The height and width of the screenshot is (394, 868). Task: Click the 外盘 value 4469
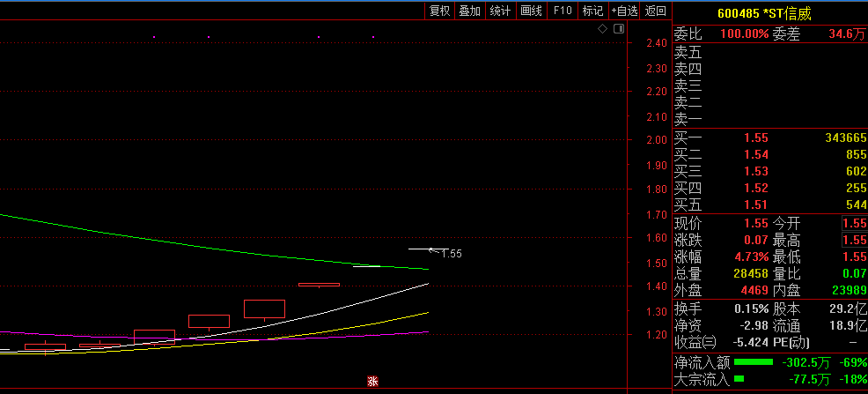coord(753,290)
